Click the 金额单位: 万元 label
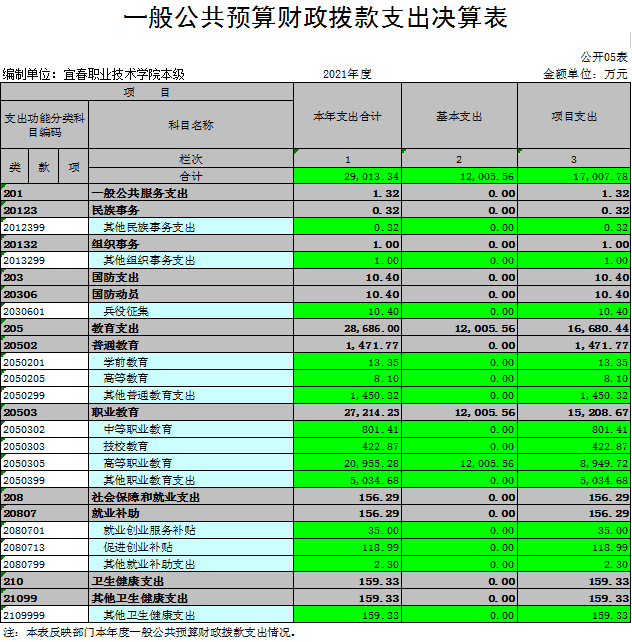Screen dimensions: 632x642 tap(585, 74)
